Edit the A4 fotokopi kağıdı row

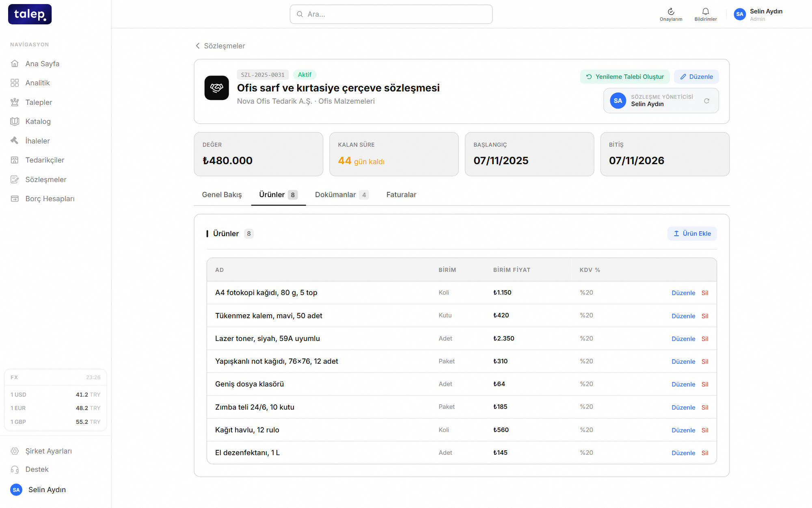tap(683, 293)
